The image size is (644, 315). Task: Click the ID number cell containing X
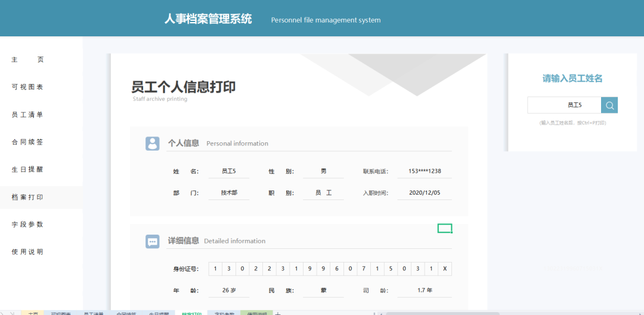pyautogui.click(x=445, y=269)
